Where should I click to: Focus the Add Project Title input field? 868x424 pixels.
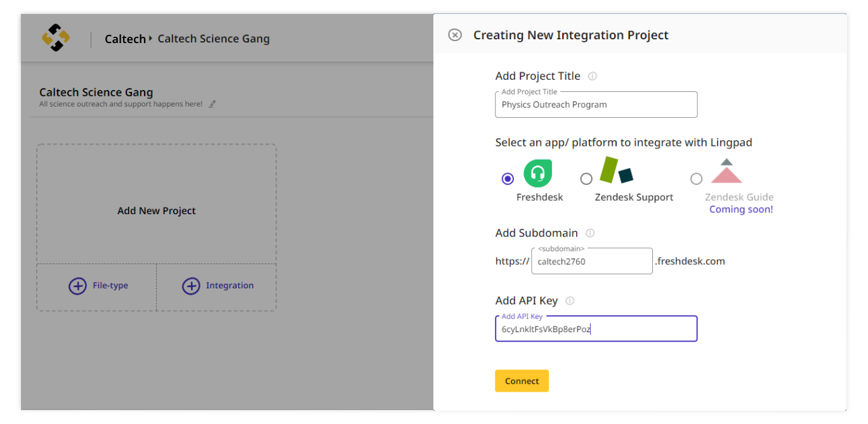tap(596, 105)
